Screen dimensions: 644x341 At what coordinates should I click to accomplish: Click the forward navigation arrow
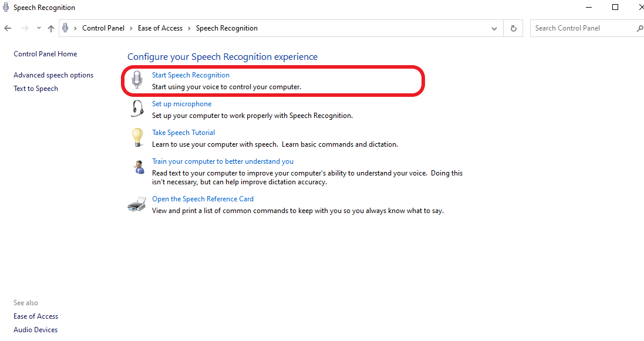25,28
